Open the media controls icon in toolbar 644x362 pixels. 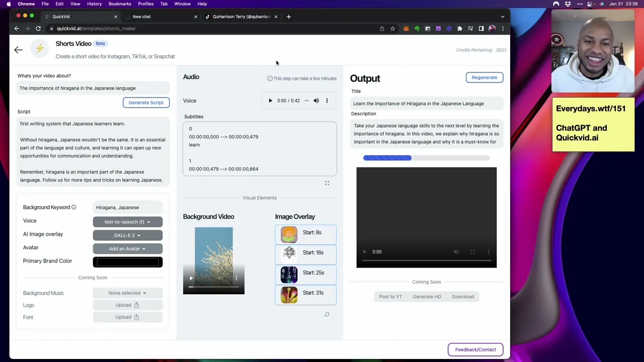coord(470,29)
